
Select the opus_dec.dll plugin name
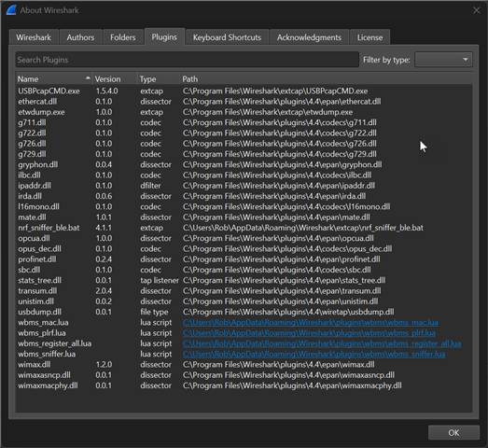point(39,249)
